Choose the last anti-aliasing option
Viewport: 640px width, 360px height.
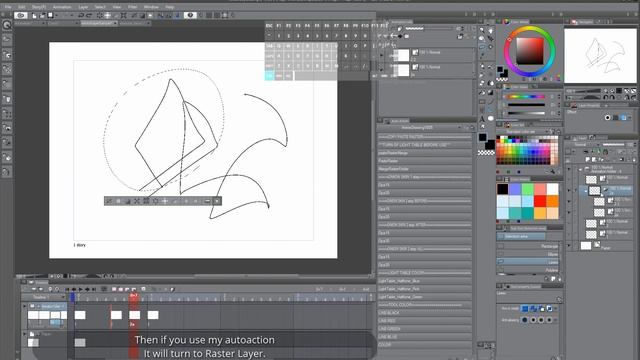tap(549, 320)
